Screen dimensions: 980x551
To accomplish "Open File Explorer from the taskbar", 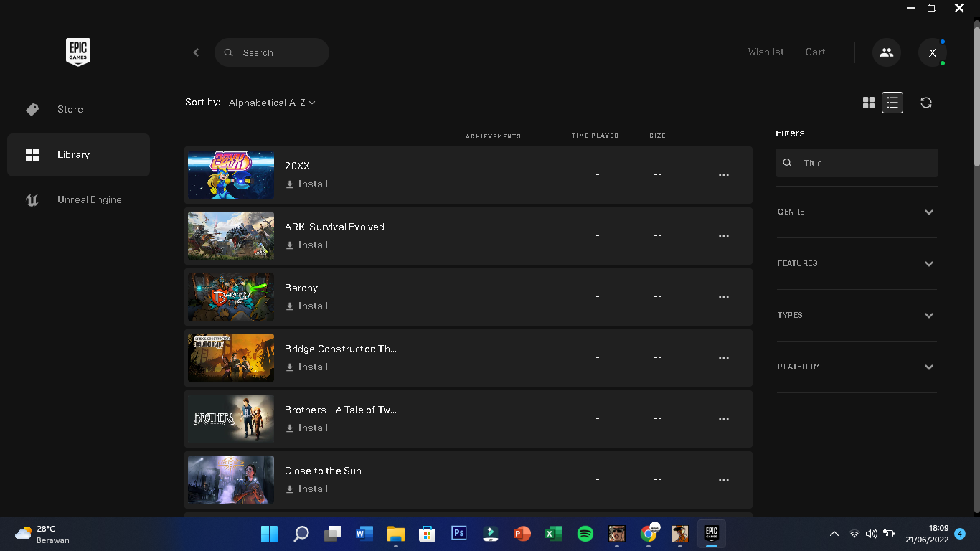I will coord(396,534).
